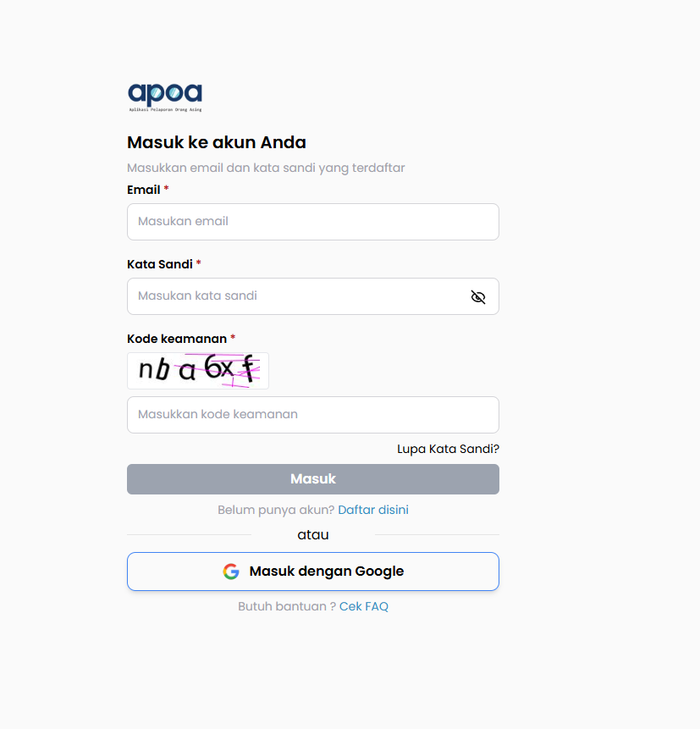Image resolution: width=700 pixels, height=729 pixels.
Task: Open the Daftar disini registration link
Action: point(373,510)
